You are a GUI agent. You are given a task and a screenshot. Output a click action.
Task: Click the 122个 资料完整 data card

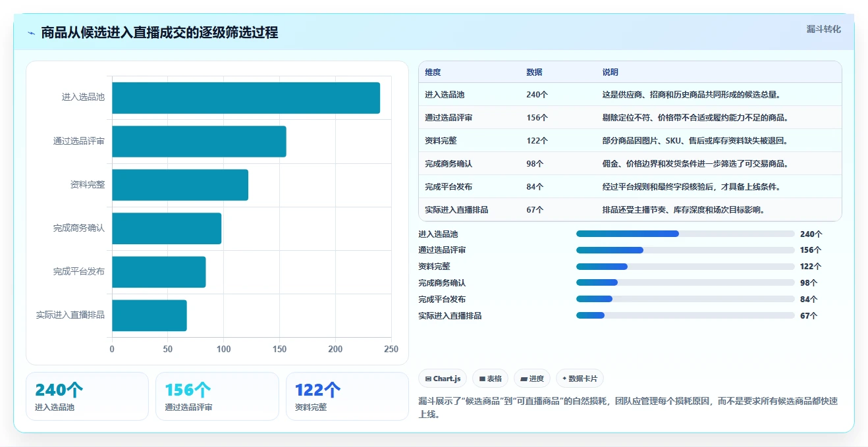347,396
